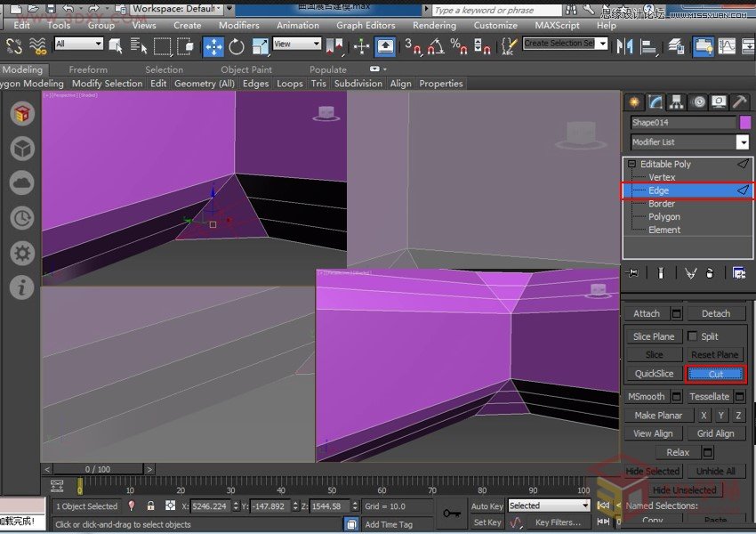Screen dimensions: 756x534
Task: Open the Selection Filter All dropdown
Action: pos(78,44)
